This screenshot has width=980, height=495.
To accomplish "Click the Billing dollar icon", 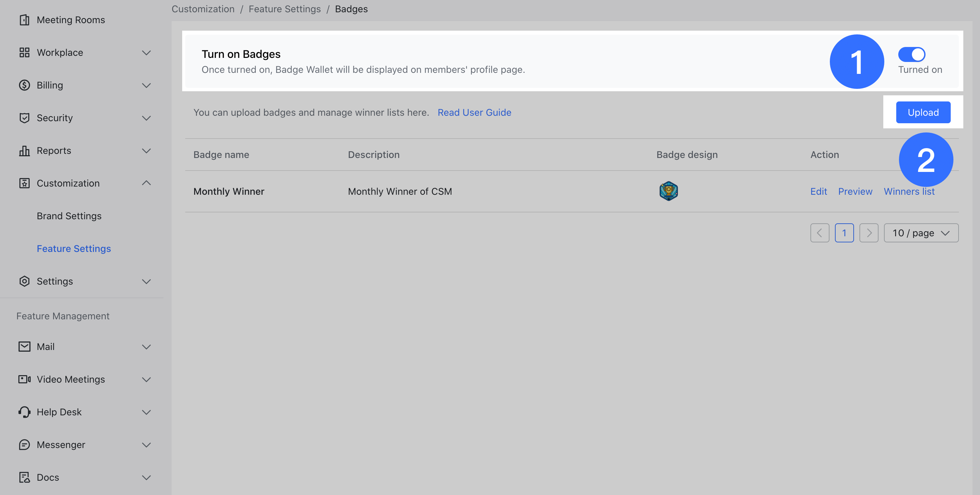I will (25, 85).
